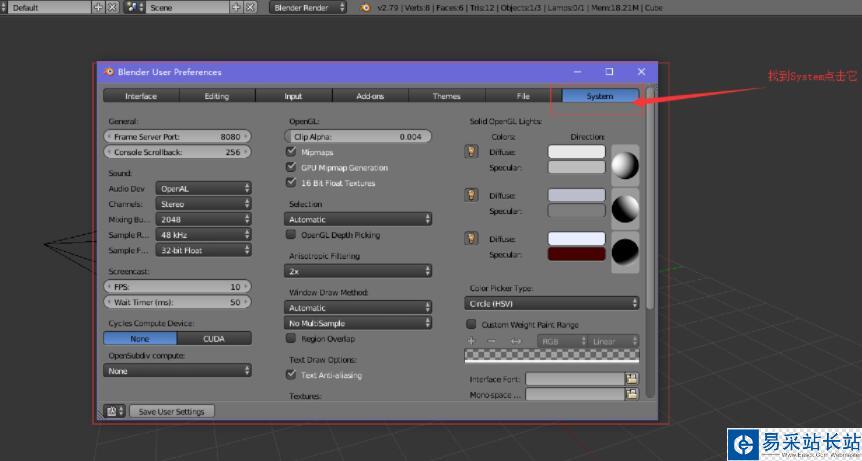Toggle the second solid OpenGL light bulb
This screenshot has width=862, height=461.
click(x=471, y=195)
